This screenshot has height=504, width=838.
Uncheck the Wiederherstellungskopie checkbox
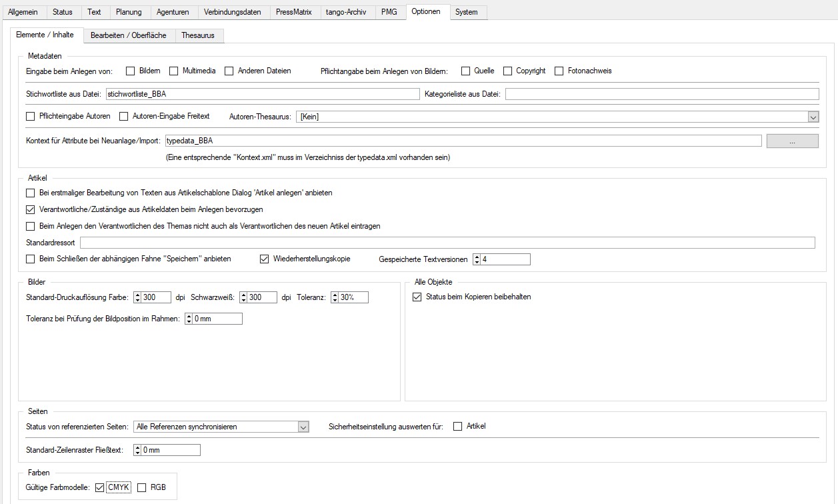click(x=265, y=259)
